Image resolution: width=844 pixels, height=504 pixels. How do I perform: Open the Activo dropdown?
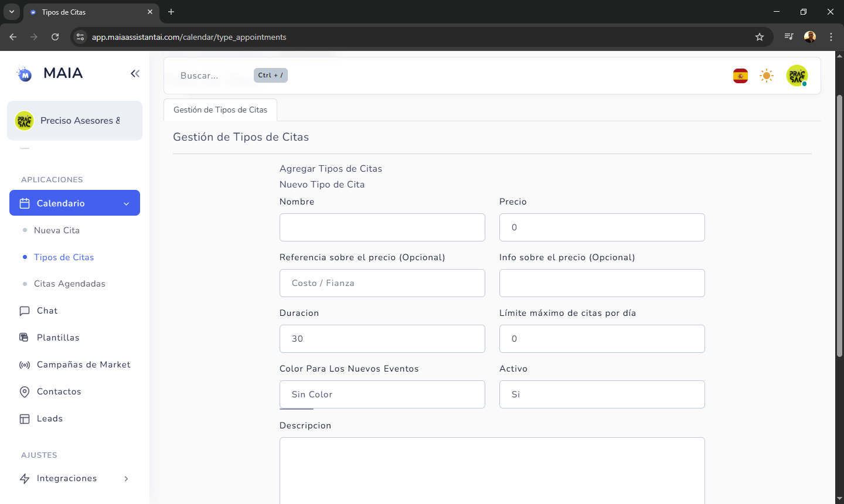tap(601, 394)
